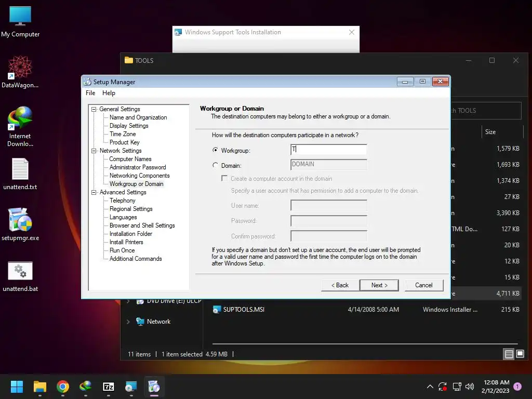Open the Help menu in Setup Manager

(109, 93)
